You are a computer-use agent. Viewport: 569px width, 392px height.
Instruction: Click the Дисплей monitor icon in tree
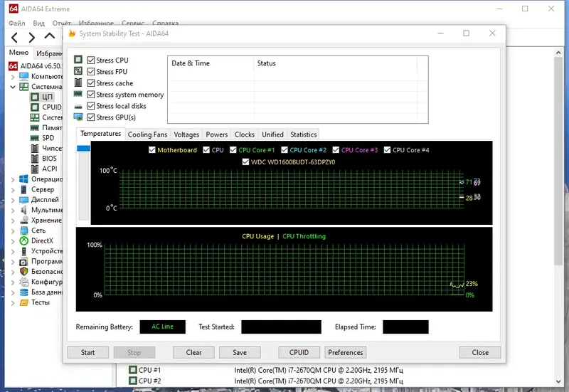pyautogui.click(x=24, y=200)
